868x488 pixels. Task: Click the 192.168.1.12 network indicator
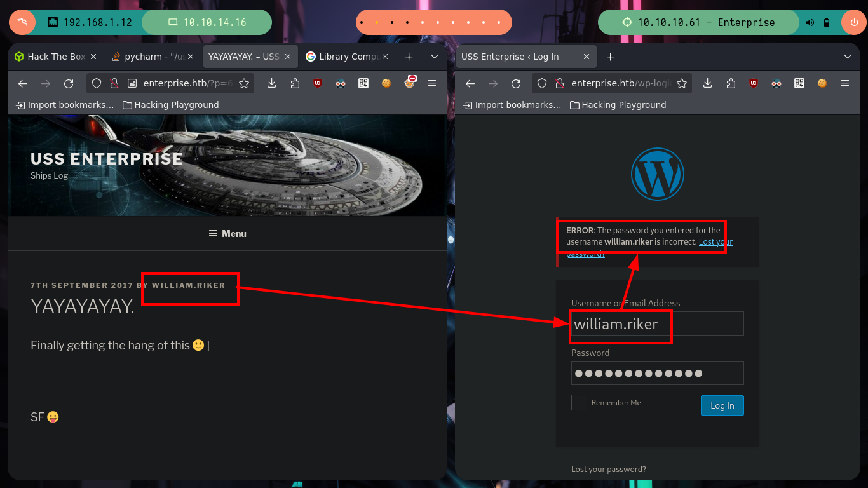90,22
